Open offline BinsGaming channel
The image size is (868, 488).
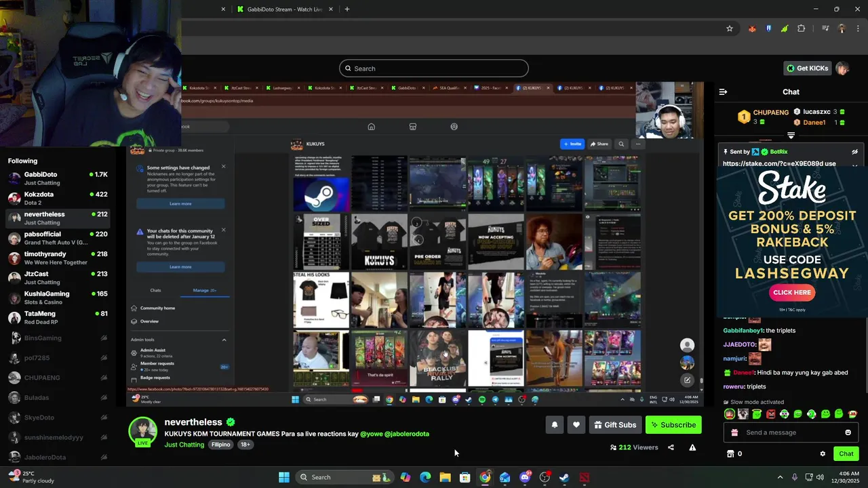57,338
